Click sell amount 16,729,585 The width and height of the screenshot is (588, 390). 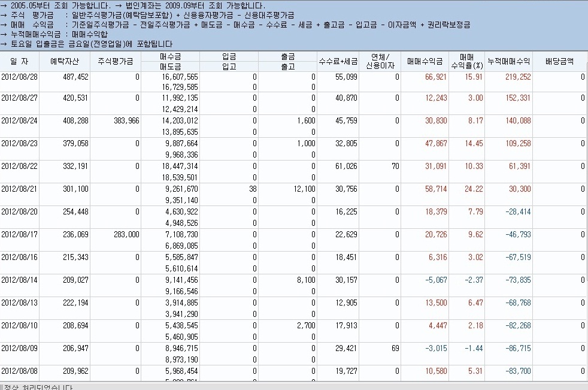click(180, 87)
